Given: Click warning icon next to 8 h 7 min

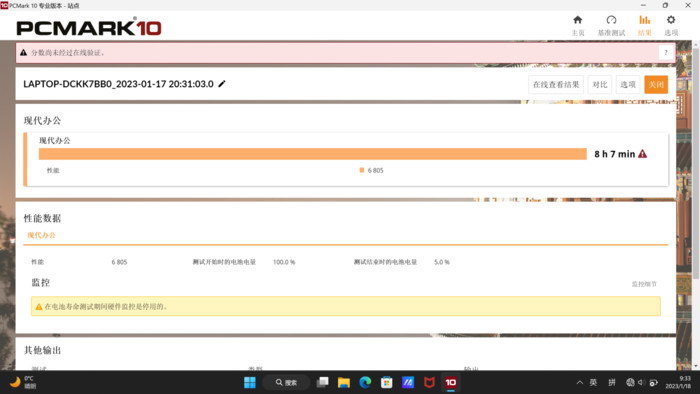Looking at the screenshot, I should click(x=642, y=154).
